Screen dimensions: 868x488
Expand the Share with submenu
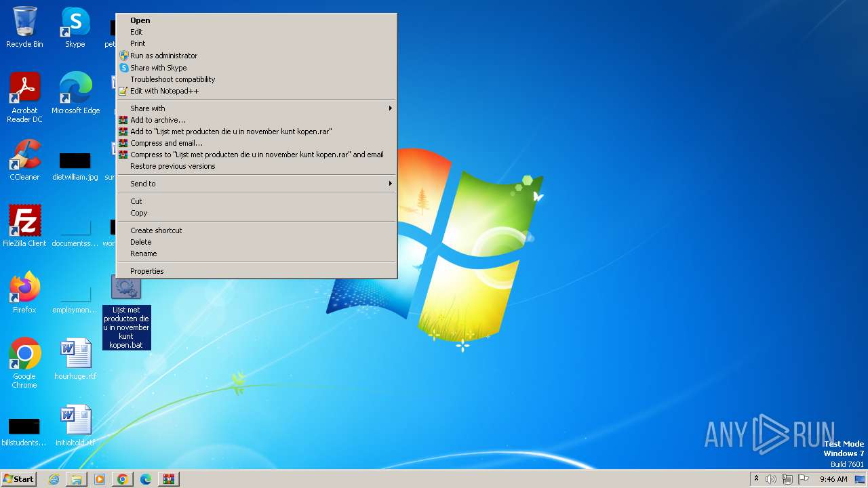coord(256,108)
